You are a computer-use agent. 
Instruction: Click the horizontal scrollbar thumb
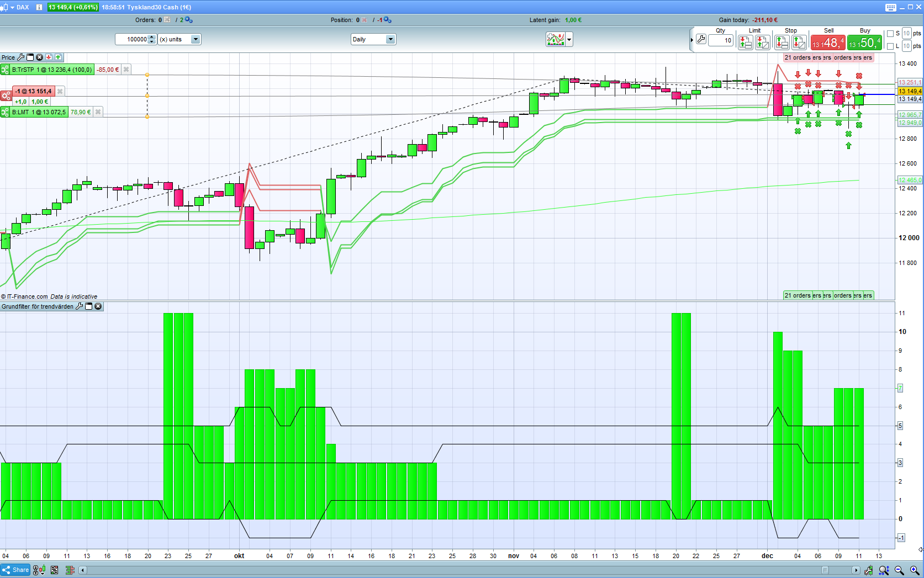click(825, 570)
